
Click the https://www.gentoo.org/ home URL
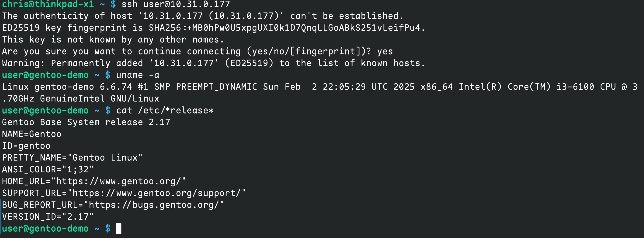pos(118,181)
